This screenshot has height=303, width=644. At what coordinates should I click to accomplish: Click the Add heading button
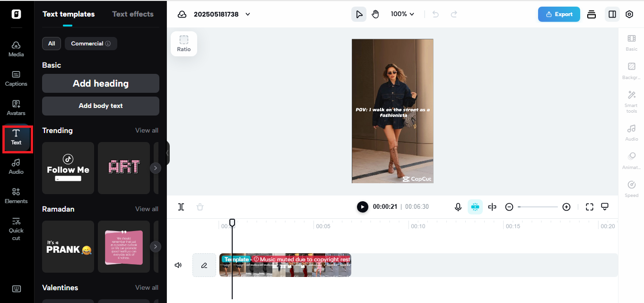coord(100,83)
